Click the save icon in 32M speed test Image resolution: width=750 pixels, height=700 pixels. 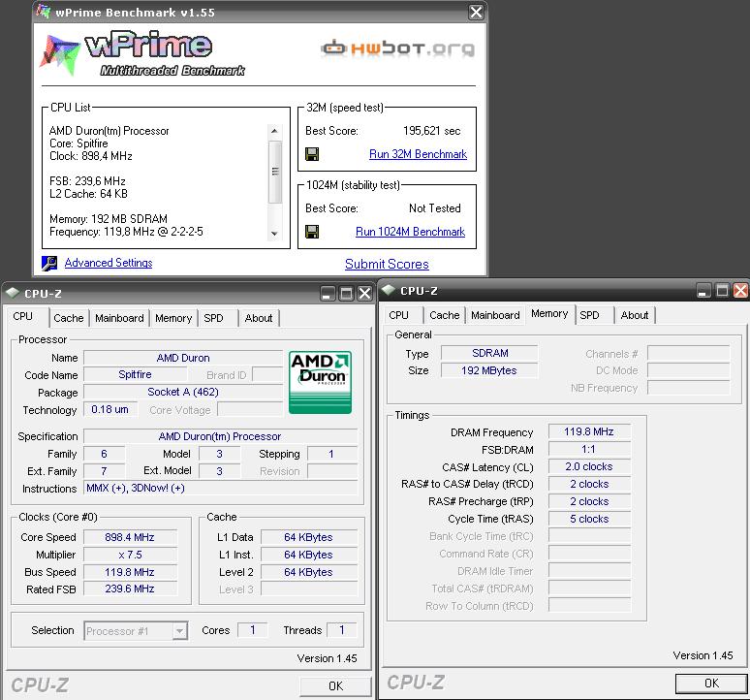click(x=312, y=154)
